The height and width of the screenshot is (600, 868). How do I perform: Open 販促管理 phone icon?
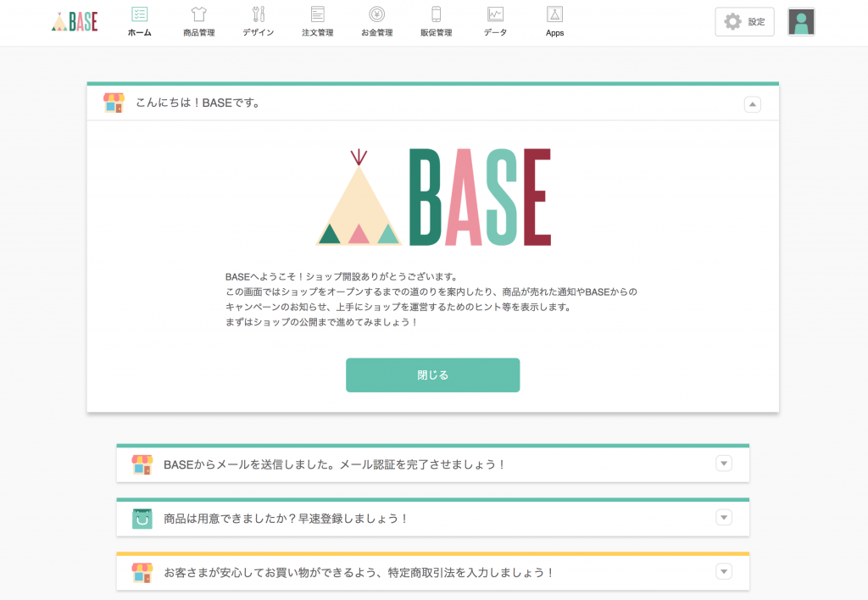coord(437,14)
